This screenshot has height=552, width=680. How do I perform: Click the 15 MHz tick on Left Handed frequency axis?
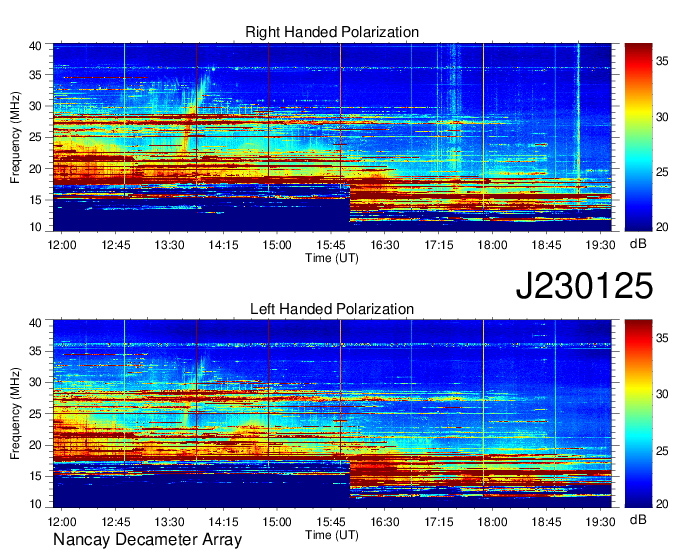point(35,477)
